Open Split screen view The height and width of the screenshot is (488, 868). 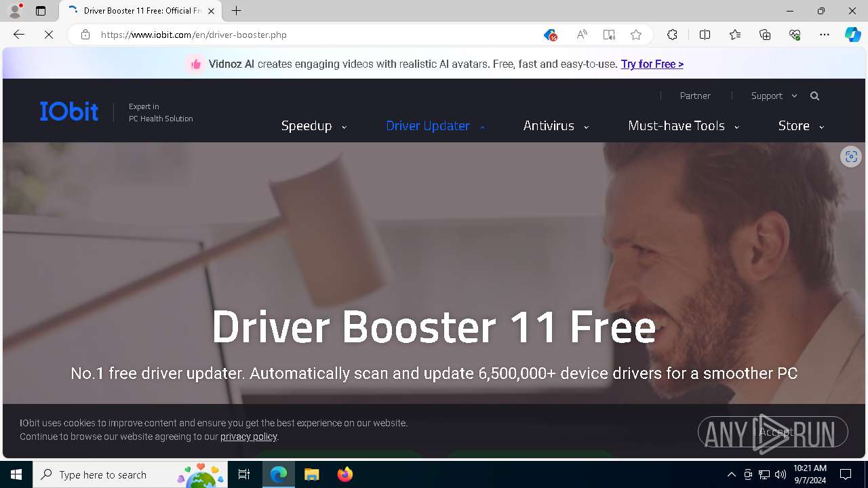coord(705,35)
